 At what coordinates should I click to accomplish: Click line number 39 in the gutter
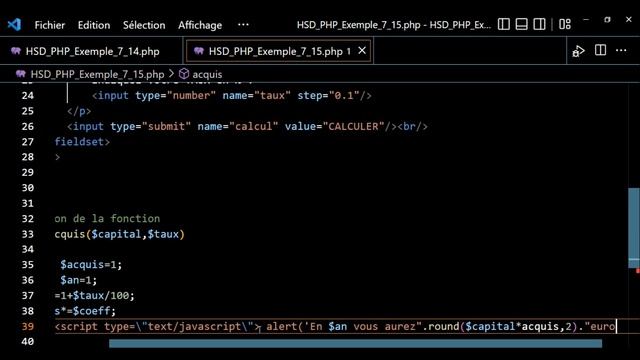point(28,327)
